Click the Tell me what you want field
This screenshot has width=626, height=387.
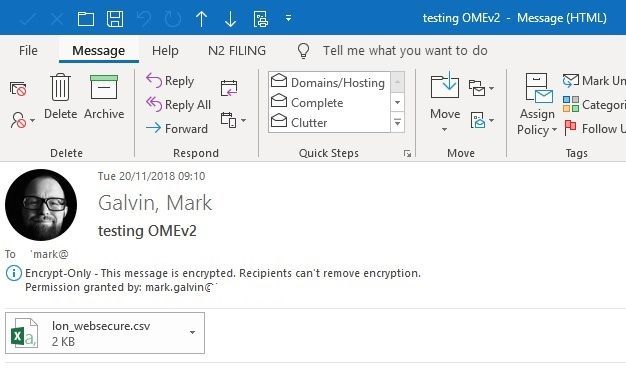(405, 50)
